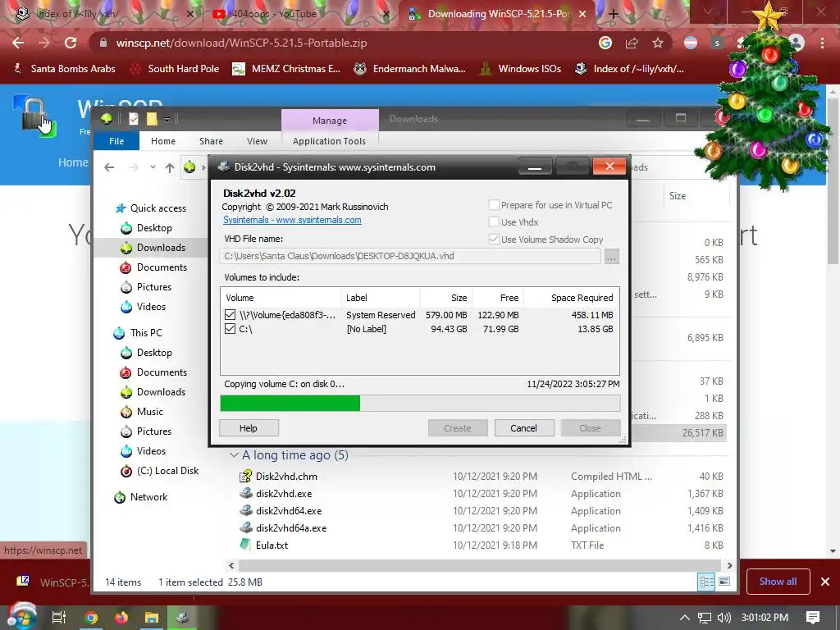Reload the WinSCP download page
The image size is (840, 630).
click(x=71, y=43)
